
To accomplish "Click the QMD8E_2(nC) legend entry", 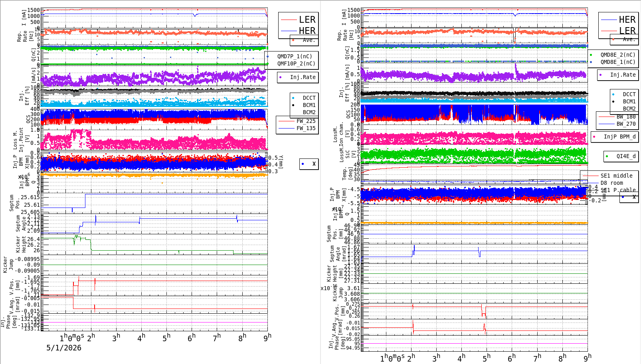I will 618,55.
